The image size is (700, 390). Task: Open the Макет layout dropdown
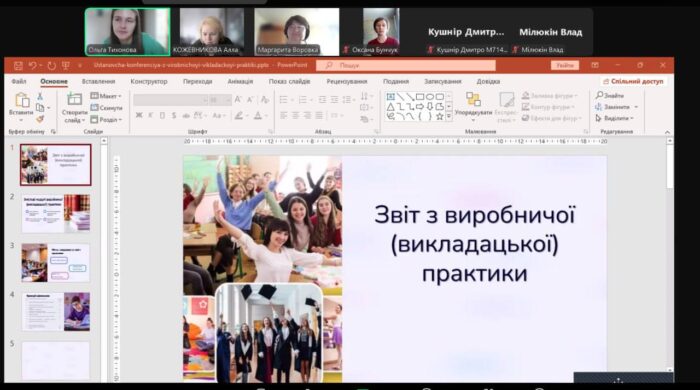click(x=106, y=96)
